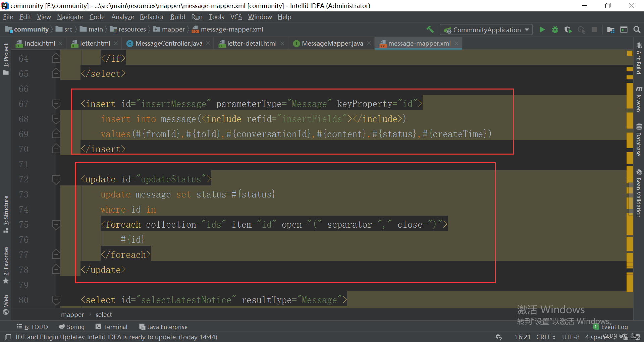Click Search Everywhere magnifier icon
Screen dimensions: 644x342
tap(637, 30)
